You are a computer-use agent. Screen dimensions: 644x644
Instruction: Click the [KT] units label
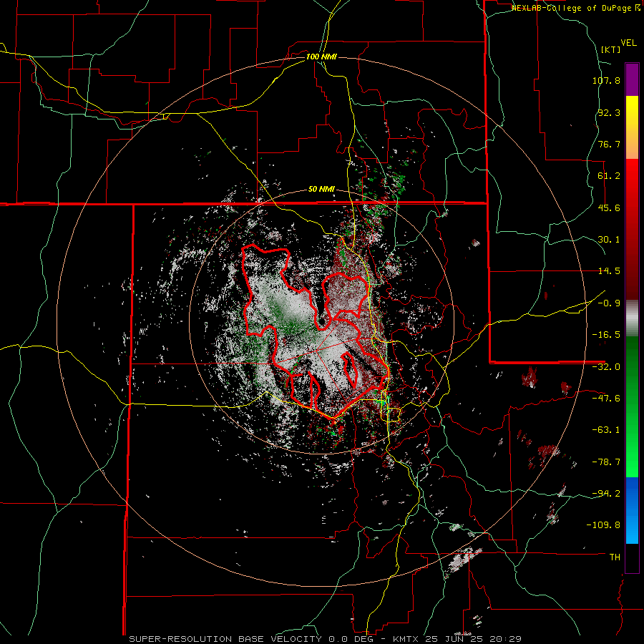pos(611,49)
